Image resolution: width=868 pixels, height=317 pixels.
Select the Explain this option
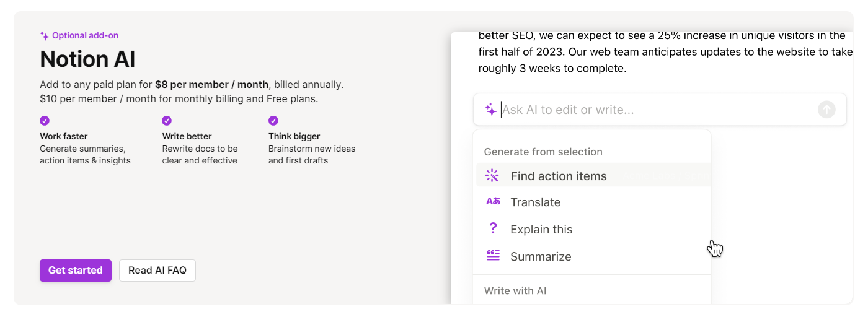593,229
